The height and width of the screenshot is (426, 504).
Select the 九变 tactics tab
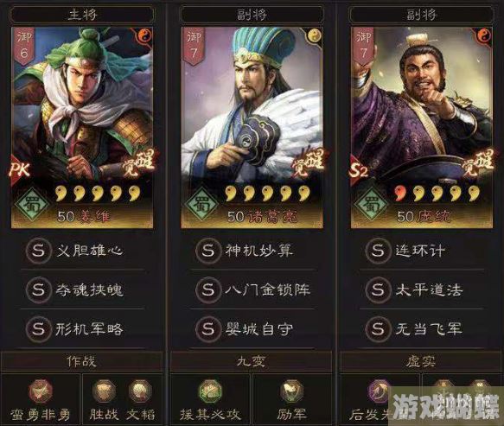click(251, 362)
